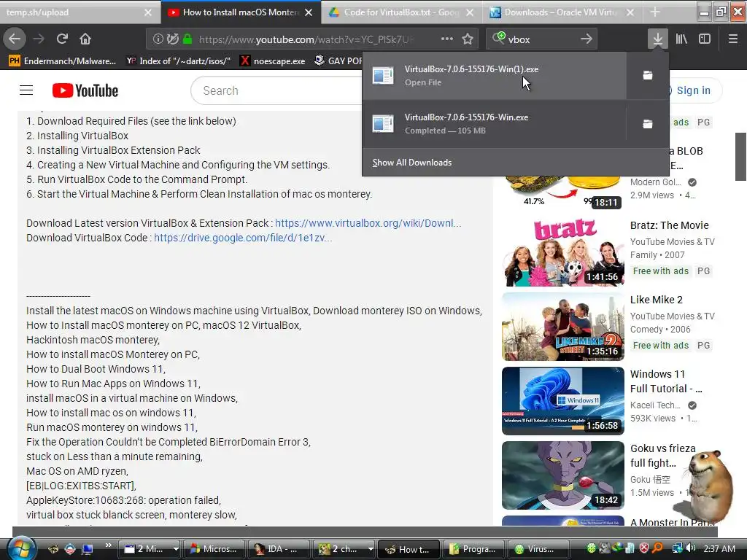The image size is (747, 560).
Task: Open Bratz: The Movie thumbnail
Action: [x=562, y=252]
